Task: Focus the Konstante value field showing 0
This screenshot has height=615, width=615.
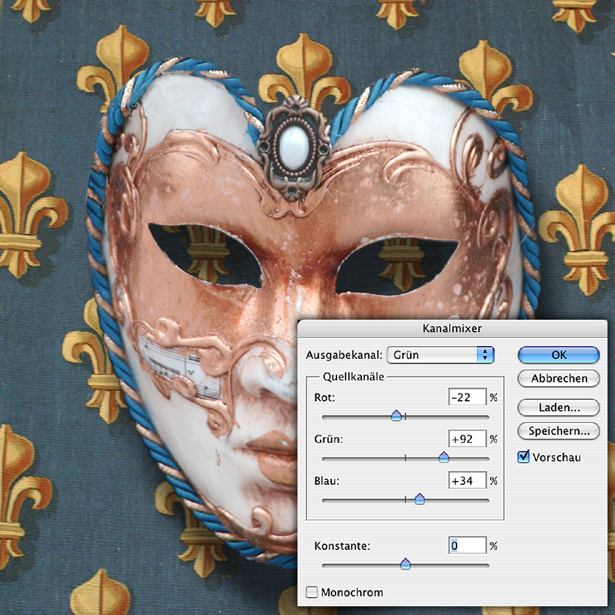Action: [x=467, y=546]
